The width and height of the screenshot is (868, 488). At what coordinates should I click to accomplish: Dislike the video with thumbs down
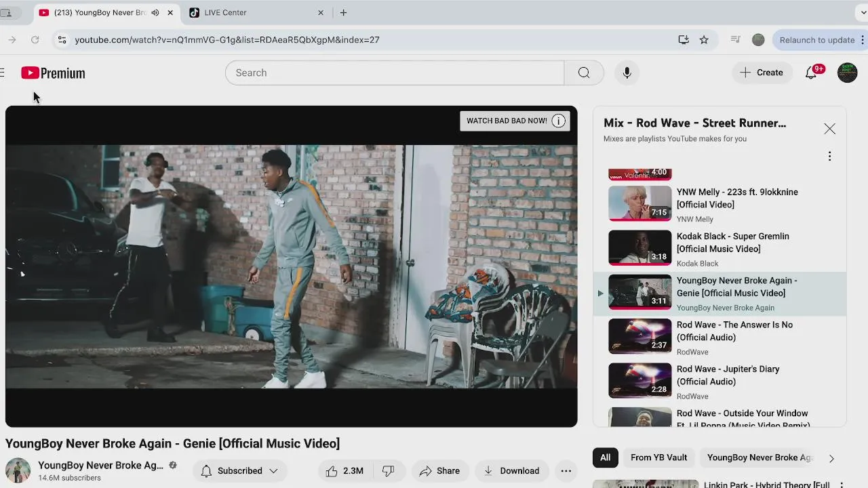point(388,471)
